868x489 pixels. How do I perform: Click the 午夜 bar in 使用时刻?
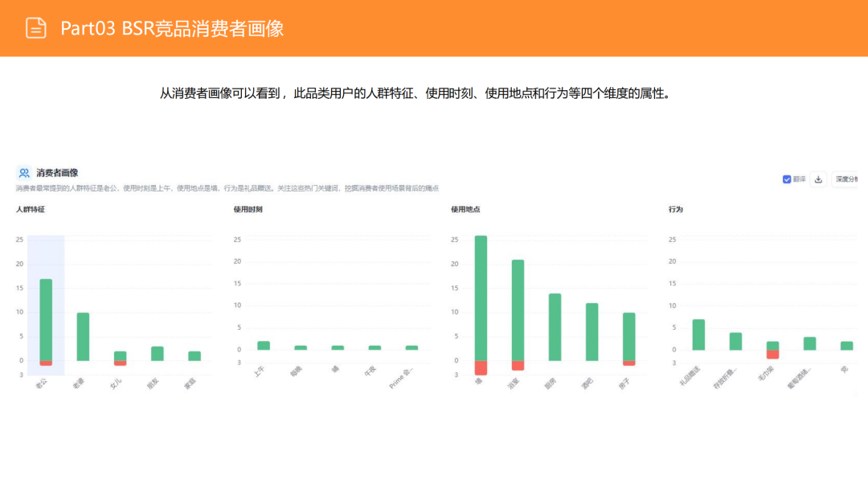375,347
